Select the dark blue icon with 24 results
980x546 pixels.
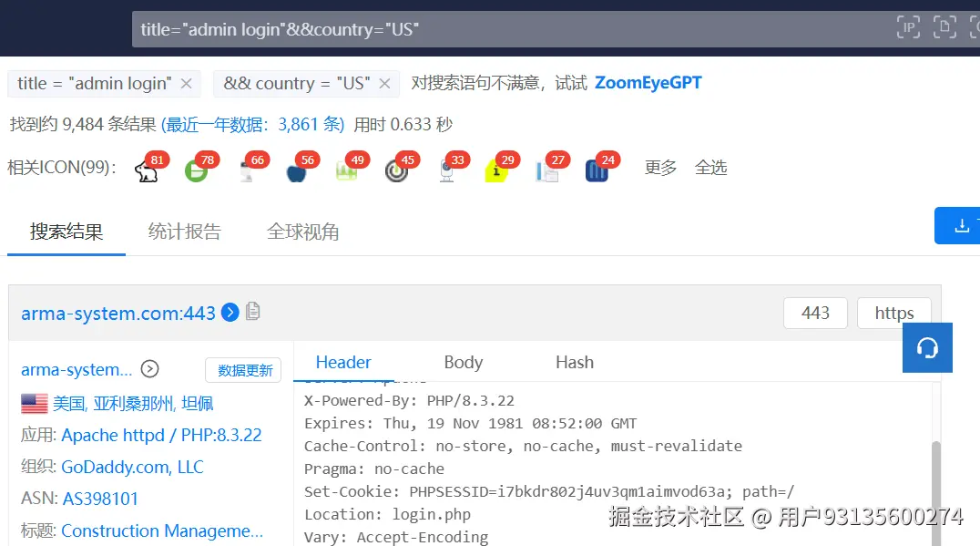click(597, 170)
